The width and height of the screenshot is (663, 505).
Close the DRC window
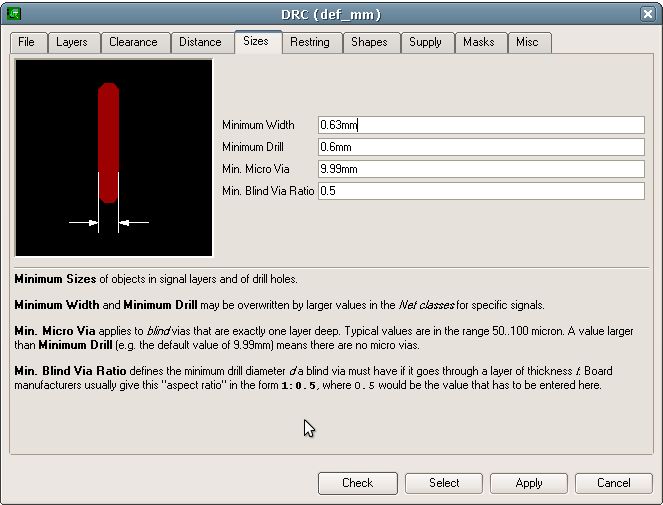pos(648,14)
